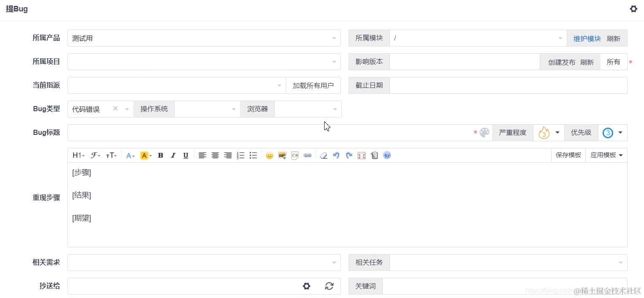Click the [期望] line in the editor
The image size is (644, 298).
coord(81,218)
